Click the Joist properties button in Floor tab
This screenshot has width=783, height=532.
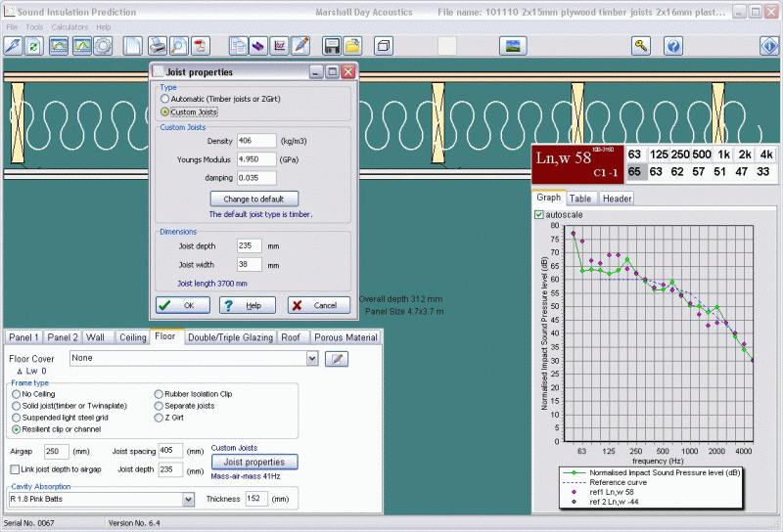(x=254, y=463)
